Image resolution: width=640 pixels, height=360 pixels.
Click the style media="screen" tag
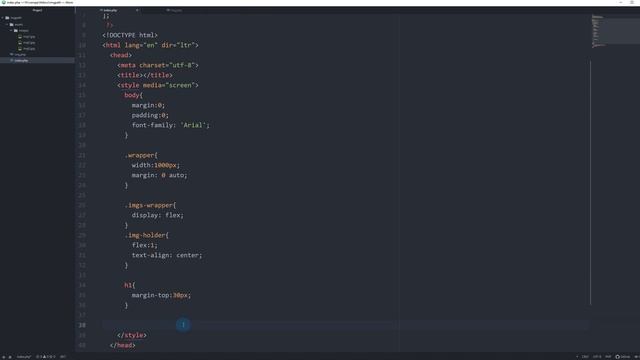coord(158,85)
